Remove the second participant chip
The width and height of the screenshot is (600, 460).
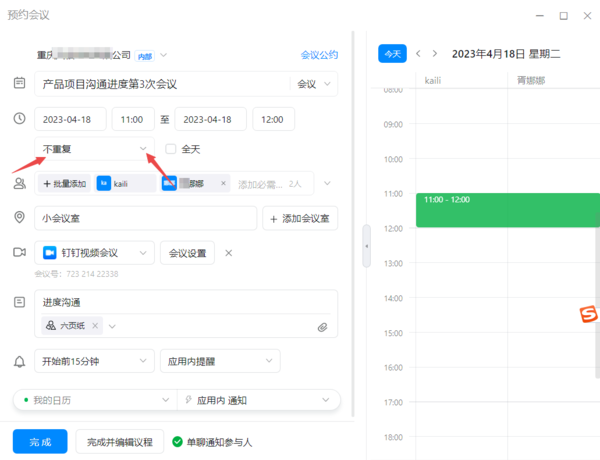tap(223, 184)
